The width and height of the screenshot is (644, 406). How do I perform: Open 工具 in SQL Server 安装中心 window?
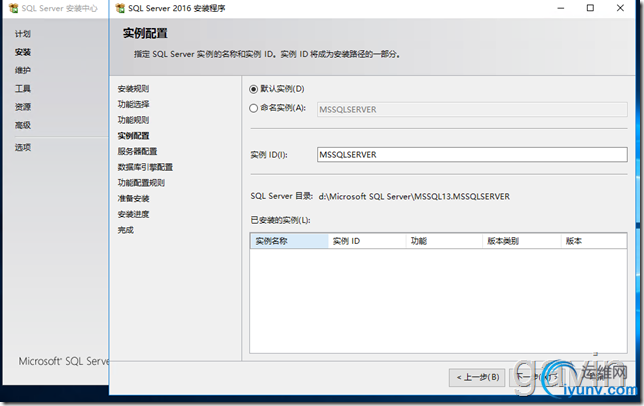coord(23,89)
